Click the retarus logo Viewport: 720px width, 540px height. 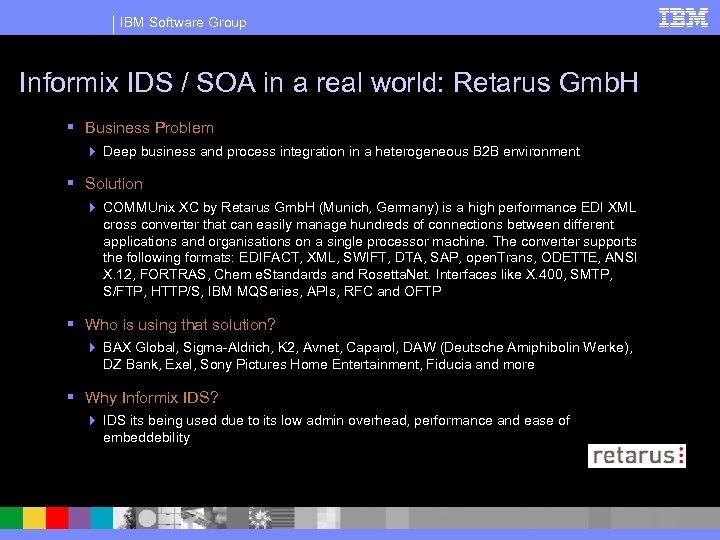click(637, 456)
